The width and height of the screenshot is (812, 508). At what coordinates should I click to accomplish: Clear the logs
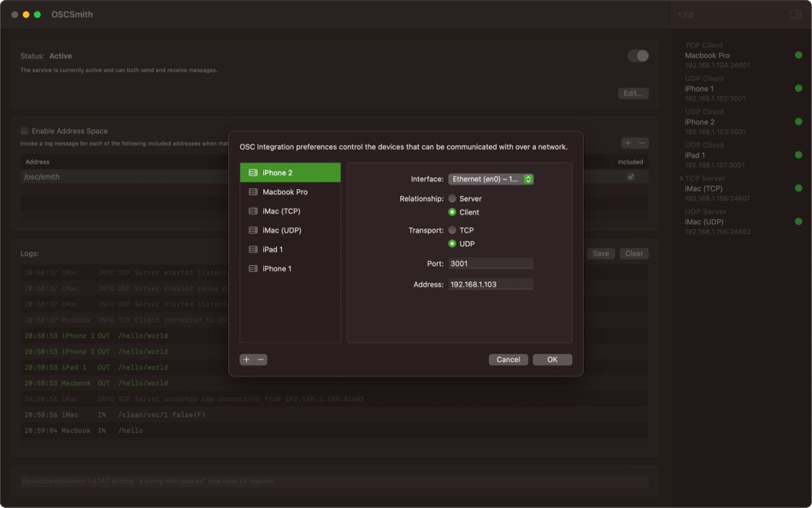[x=634, y=253]
